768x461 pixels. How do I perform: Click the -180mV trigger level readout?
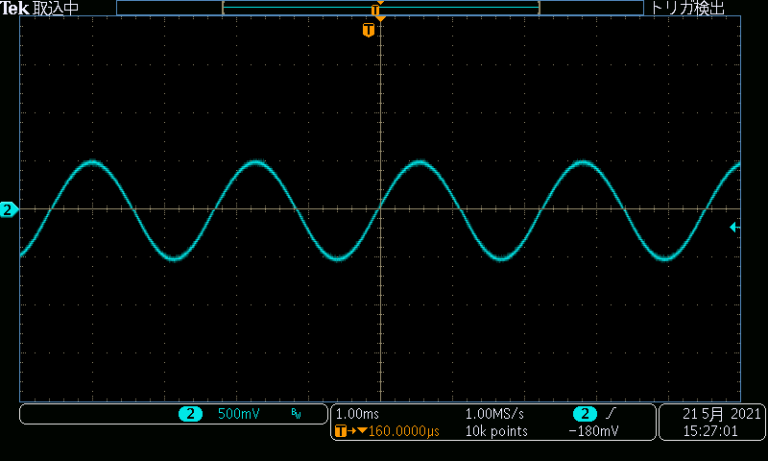[x=592, y=431]
